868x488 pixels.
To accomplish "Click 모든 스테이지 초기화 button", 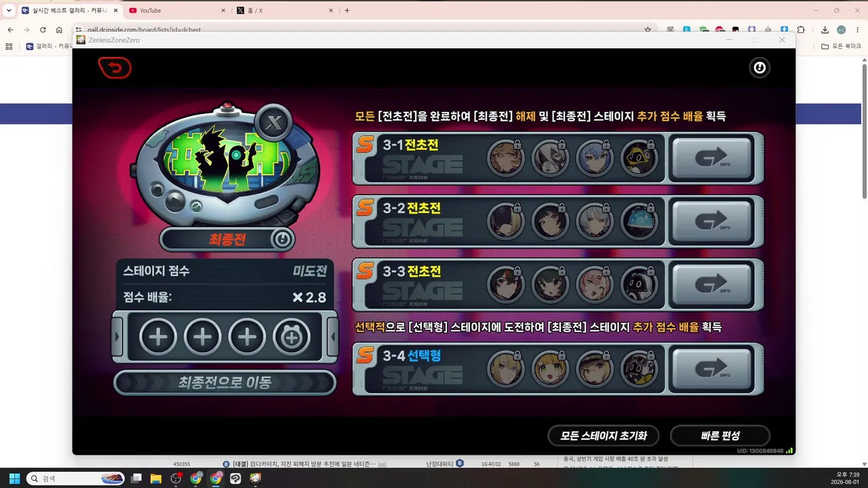I will pyautogui.click(x=604, y=436).
